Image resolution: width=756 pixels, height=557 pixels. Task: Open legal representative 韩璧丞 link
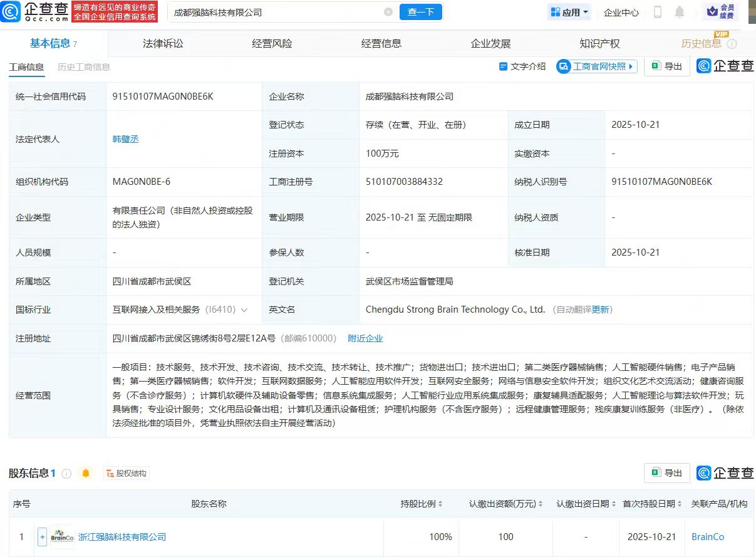tap(125, 139)
